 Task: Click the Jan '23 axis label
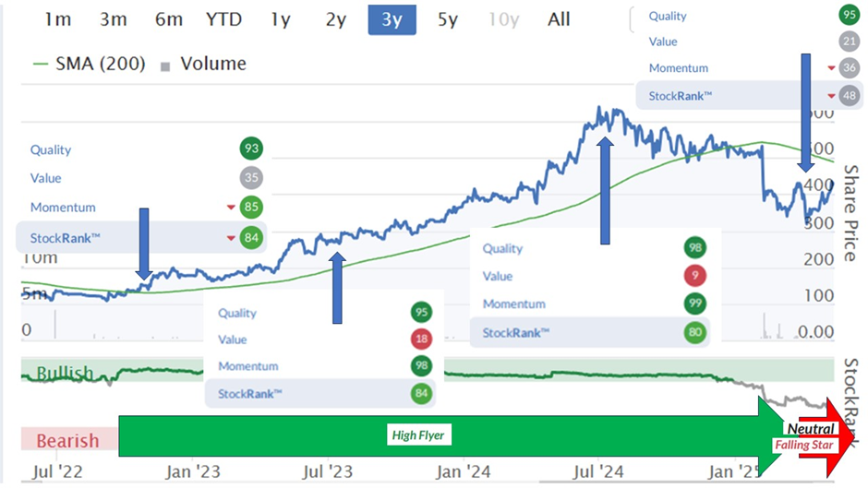coord(193,472)
